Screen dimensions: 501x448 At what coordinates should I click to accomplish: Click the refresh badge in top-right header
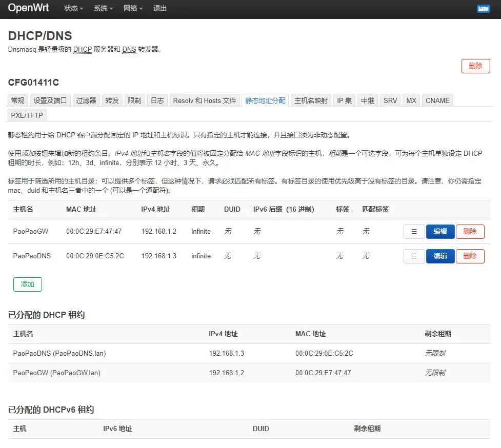click(x=483, y=9)
